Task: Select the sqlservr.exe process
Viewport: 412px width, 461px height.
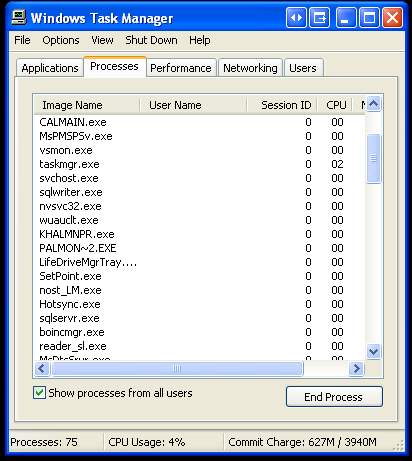Action: (x=199, y=318)
